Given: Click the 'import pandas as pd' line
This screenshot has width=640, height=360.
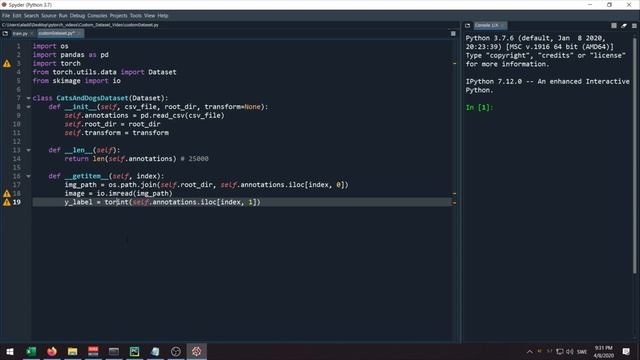Looking at the screenshot, I should pos(71,55).
